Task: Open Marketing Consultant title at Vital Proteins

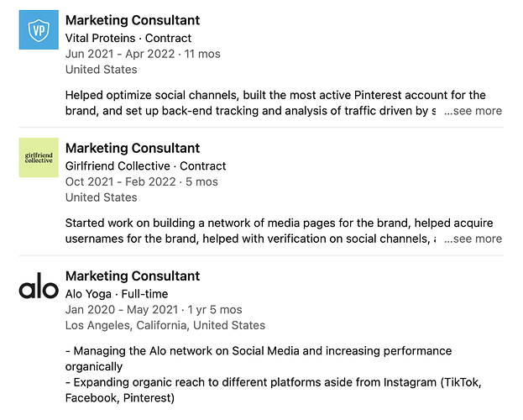Action: click(133, 20)
